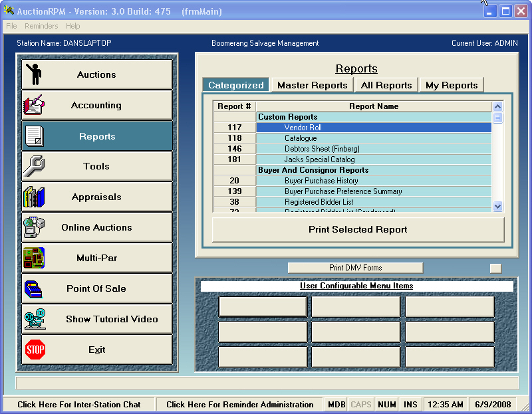The width and height of the screenshot is (532, 414).
Task: Click the AuctionRPM title bar app icon
Action: pyautogui.click(x=9, y=11)
